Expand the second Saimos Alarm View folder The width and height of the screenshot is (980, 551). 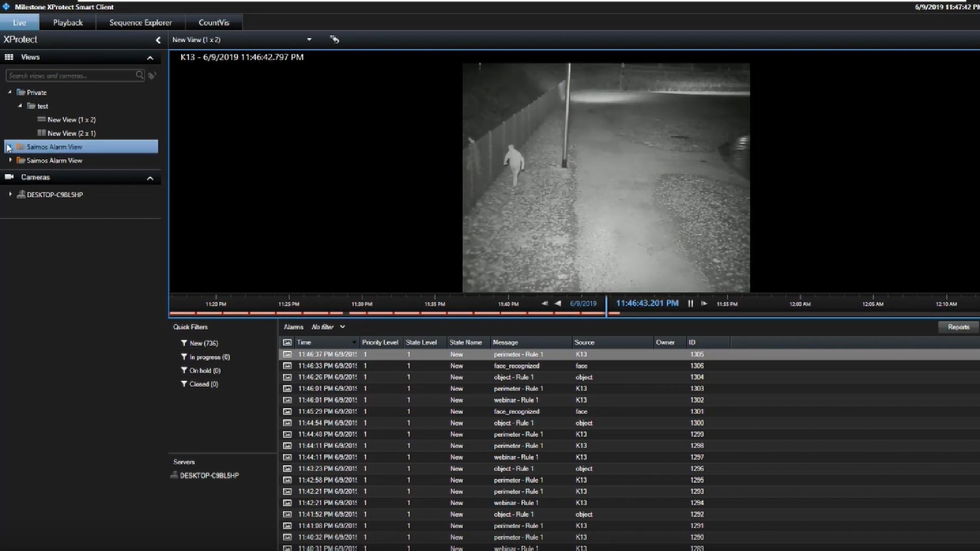point(10,160)
